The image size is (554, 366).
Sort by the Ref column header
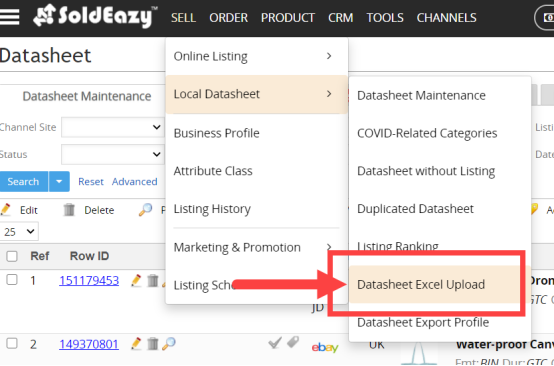click(x=40, y=256)
